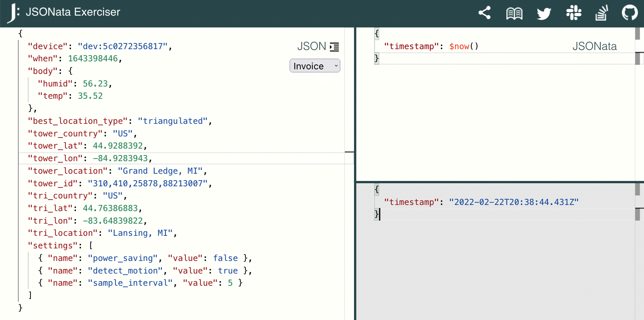644x320 pixels.
Task: Open the GitHub repository icon
Action: coord(630,13)
